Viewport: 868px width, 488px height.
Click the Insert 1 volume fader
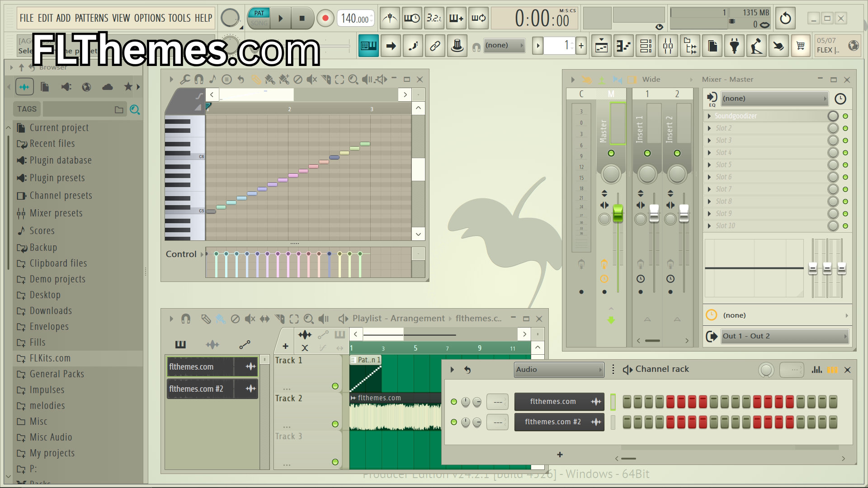pos(654,213)
